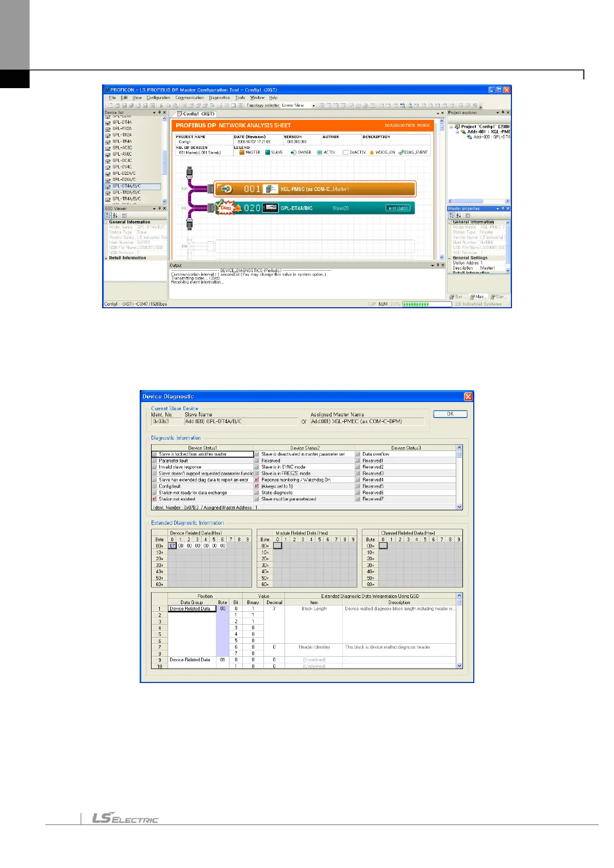Screen dimensions: 614x868
Task: Close the Output panel
Action: point(442,265)
